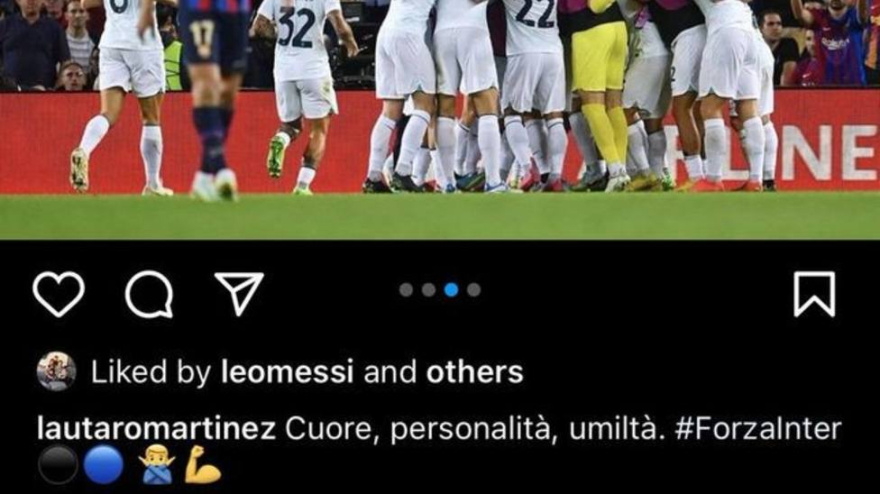880x494 pixels.
Task: Open the #ForzaInter hashtag
Action: [758, 429]
